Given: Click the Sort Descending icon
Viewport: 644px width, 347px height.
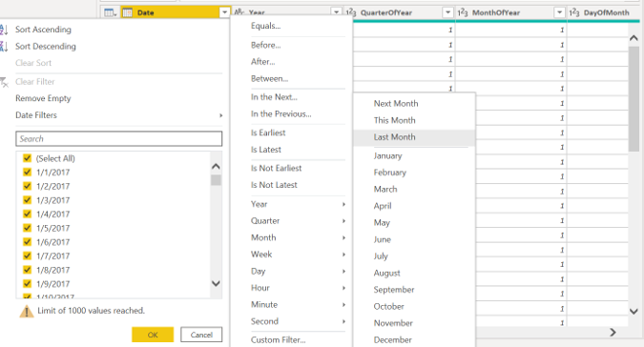Looking at the screenshot, I should point(4,47).
